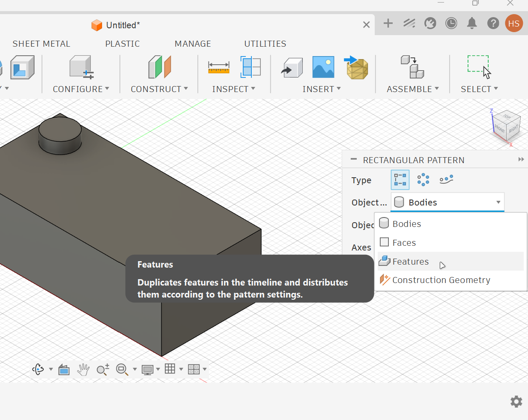Click the ViewCube in the viewport
The image size is (528, 420).
click(x=507, y=126)
